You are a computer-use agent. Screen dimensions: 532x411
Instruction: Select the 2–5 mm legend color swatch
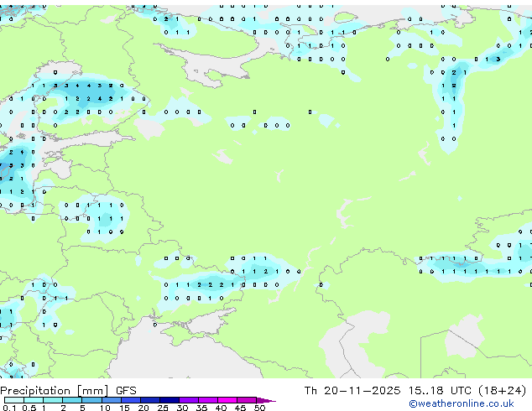72,400
